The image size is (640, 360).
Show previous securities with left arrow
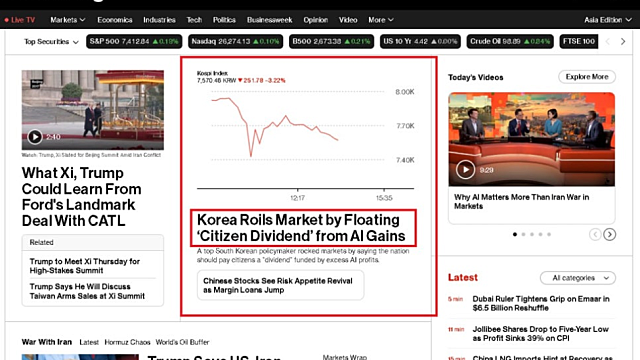(608, 41)
